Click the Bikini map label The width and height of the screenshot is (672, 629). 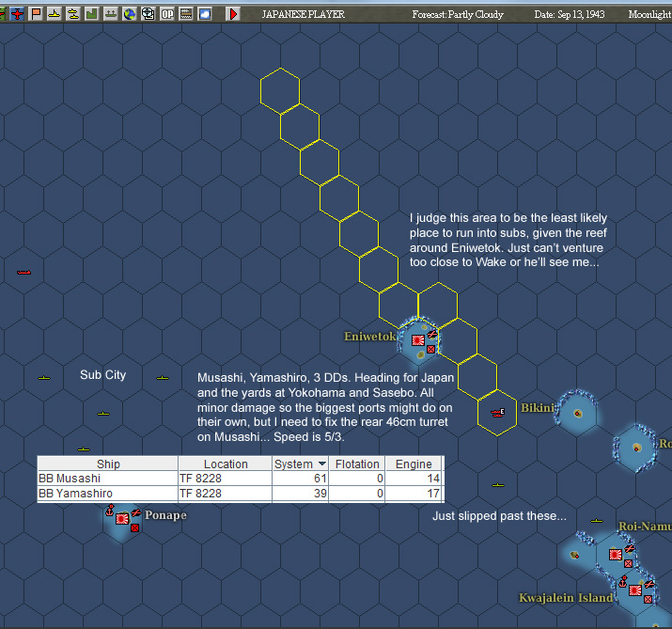coord(538,408)
